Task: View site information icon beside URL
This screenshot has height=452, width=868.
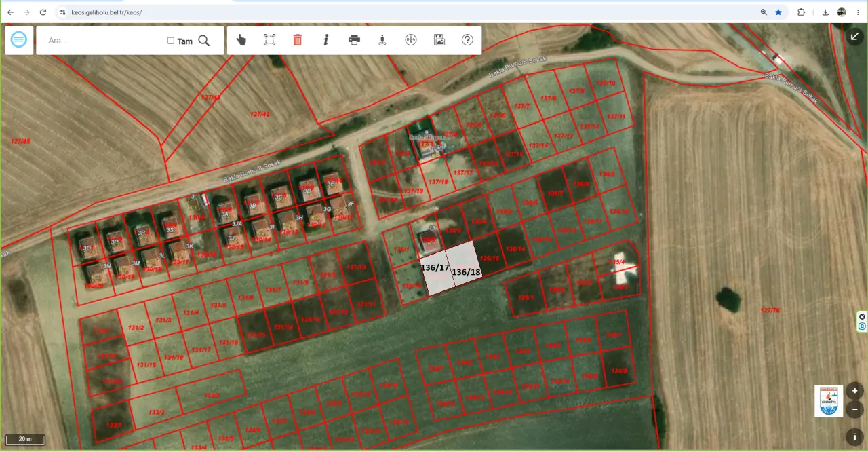Action: point(62,12)
